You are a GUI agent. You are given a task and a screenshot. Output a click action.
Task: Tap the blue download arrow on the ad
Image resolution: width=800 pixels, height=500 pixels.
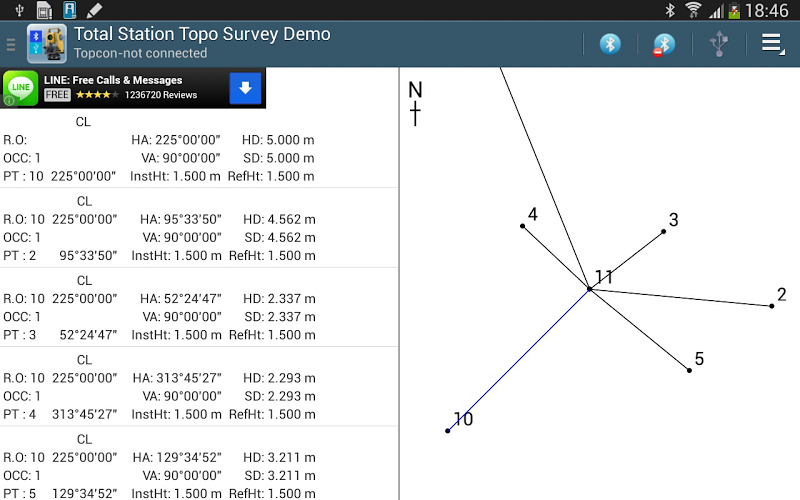[246, 88]
